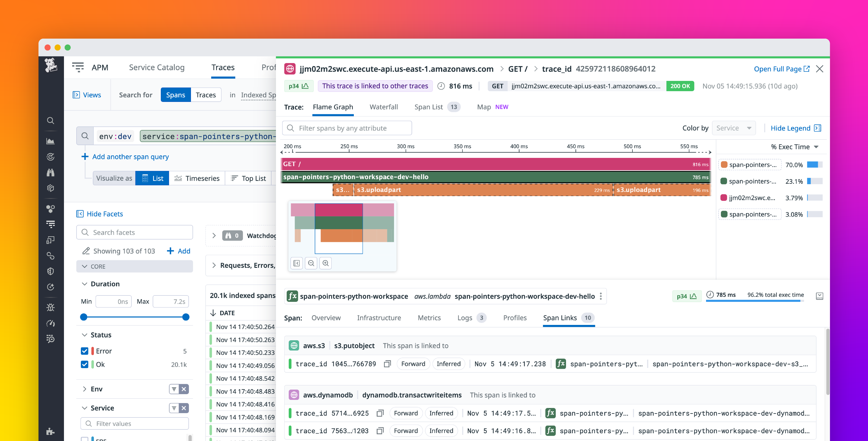Click the Filter spans by any attribute field
Screen dimensions: 868x441
click(x=347, y=128)
